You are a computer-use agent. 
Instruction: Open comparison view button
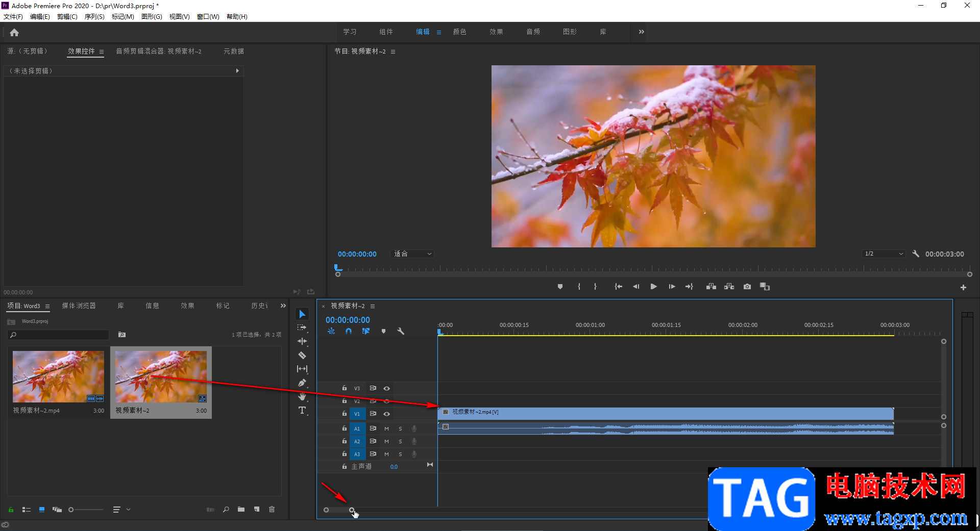click(765, 287)
